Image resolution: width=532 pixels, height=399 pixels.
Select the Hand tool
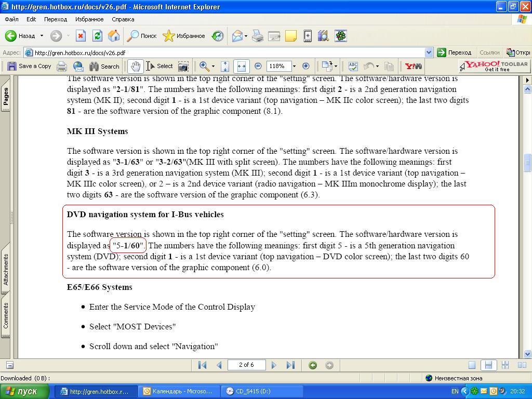[136, 66]
